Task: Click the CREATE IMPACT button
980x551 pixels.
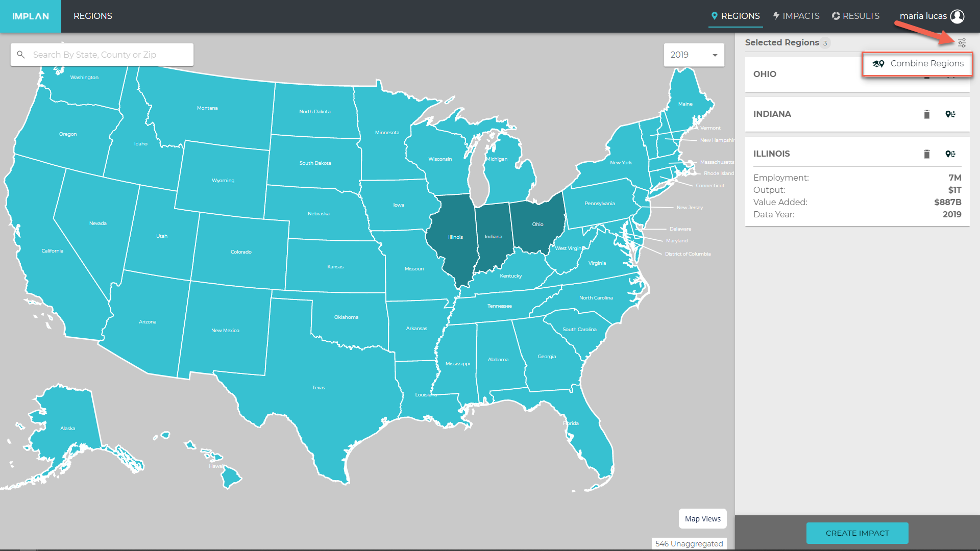Action: [857, 533]
